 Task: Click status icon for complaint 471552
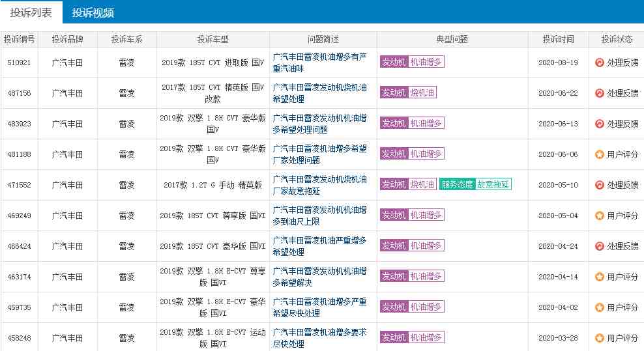pyautogui.click(x=600, y=185)
